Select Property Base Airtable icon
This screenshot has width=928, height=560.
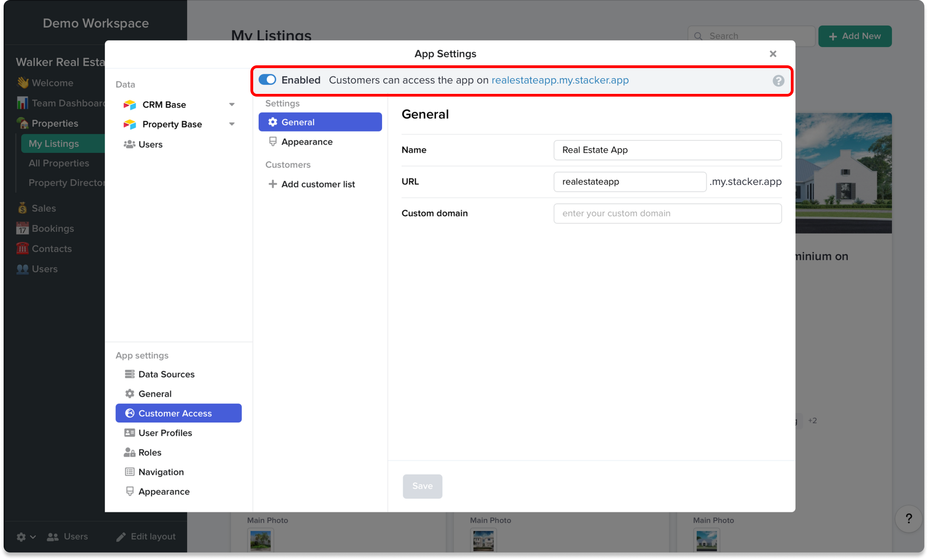click(x=130, y=124)
